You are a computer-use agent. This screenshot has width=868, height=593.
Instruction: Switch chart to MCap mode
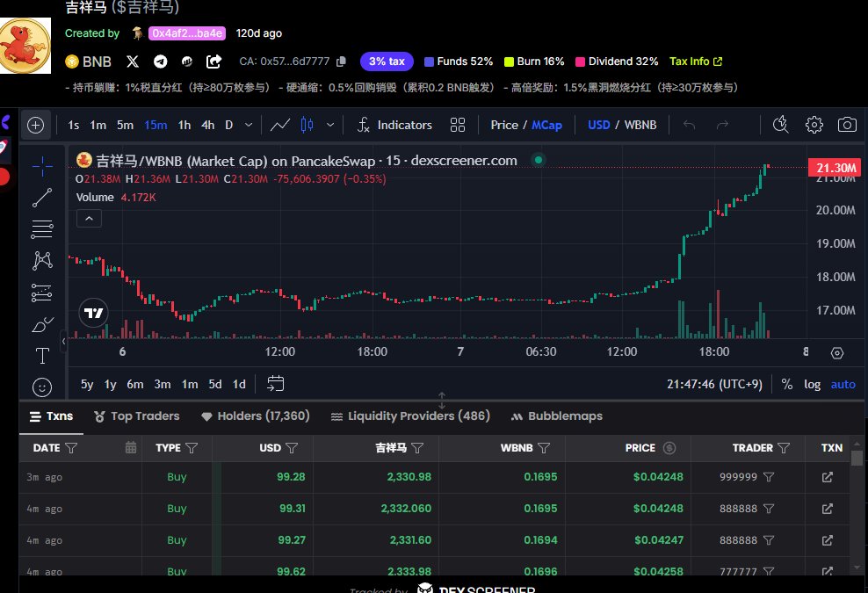pyautogui.click(x=547, y=125)
